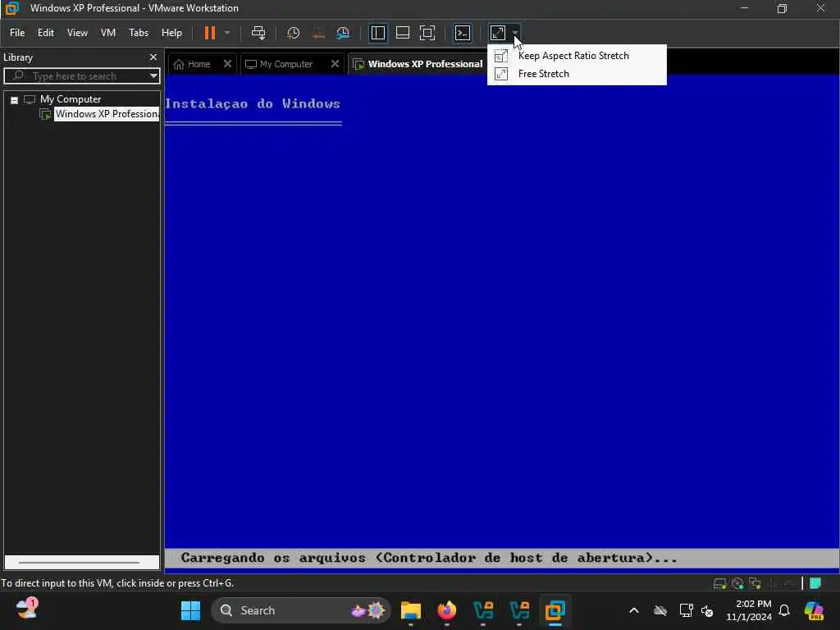
Task: Click the library horizontal scrollbar
Action: (x=80, y=563)
